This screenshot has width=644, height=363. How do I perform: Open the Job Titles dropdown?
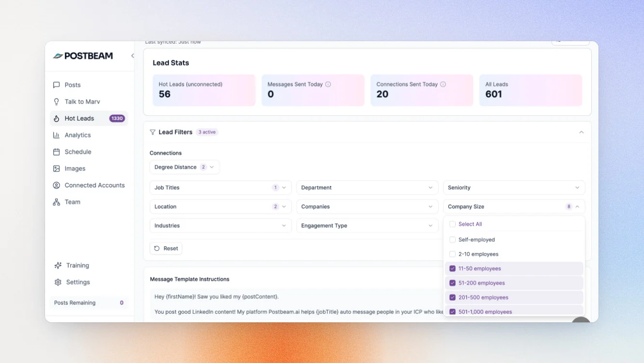221,188
